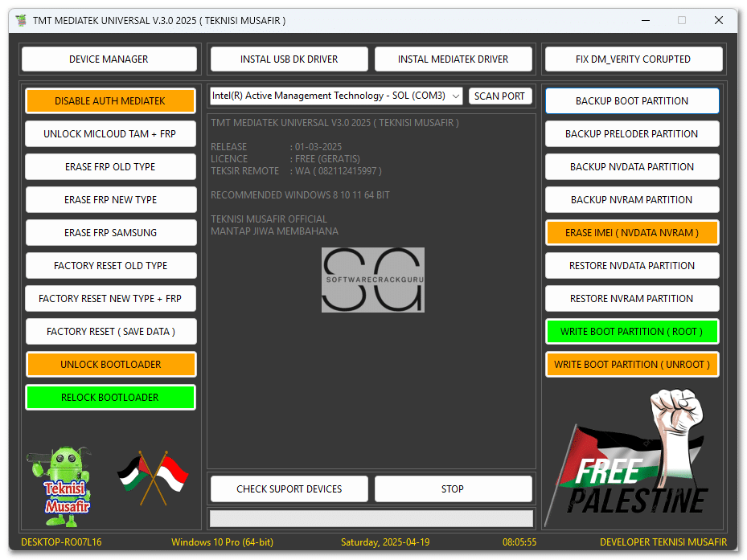The image size is (747, 560).
Task: Select DISABLE AUTH MEDIATEK
Action: coord(110,100)
